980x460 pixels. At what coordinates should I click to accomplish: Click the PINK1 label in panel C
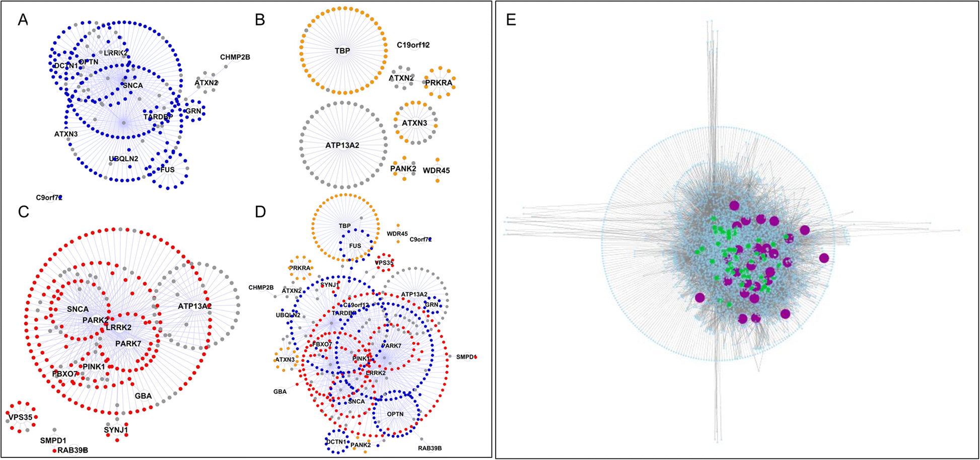pyautogui.click(x=94, y=367)
